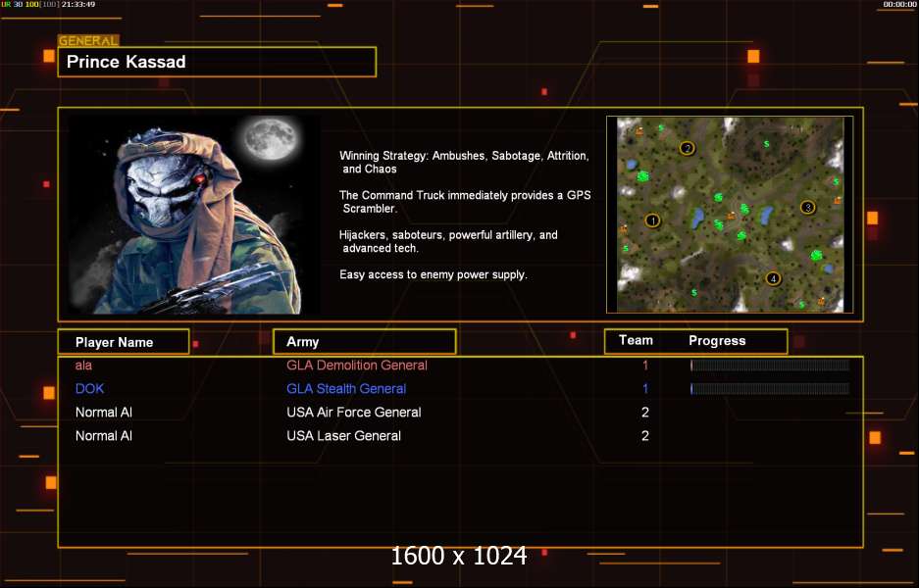Select player name DOK
This screenshot has width=919, height=588.
89,388
